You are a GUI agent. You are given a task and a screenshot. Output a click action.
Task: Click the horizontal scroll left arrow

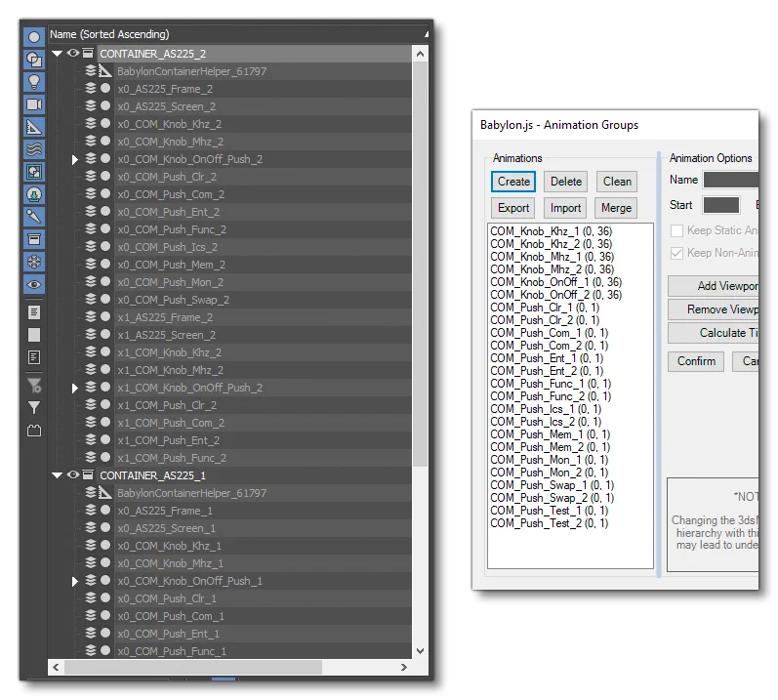point(56,667)
